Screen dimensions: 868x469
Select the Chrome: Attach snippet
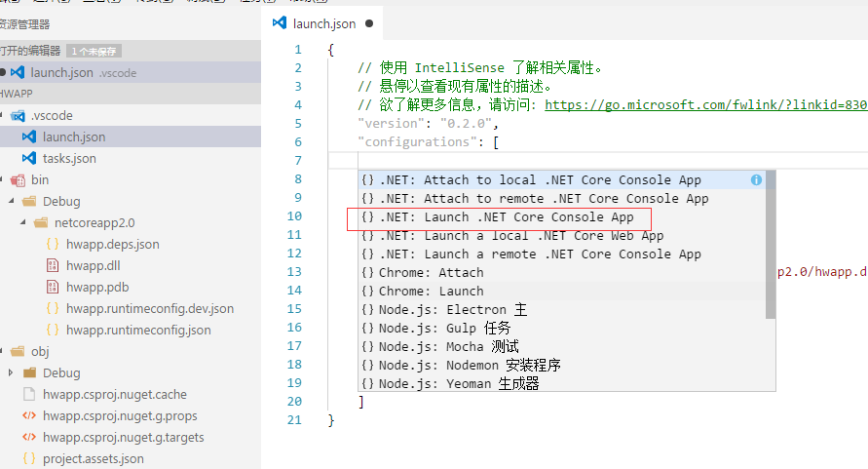(562, 272)
